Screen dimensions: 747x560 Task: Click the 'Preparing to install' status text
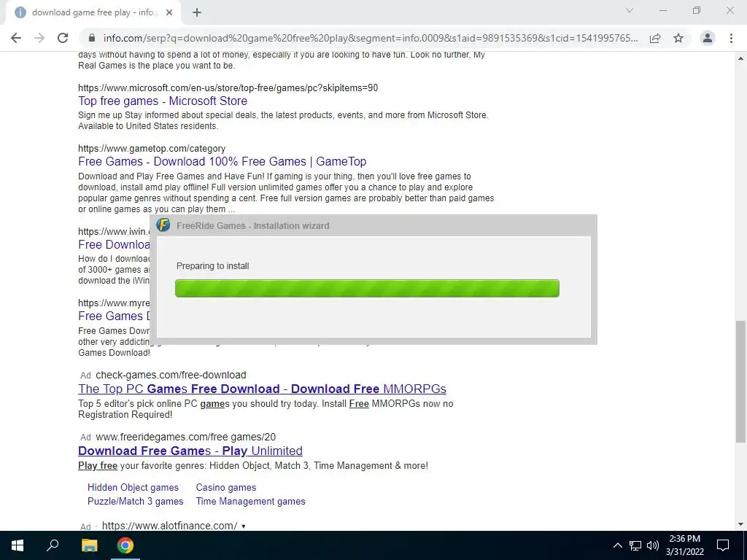212,266
